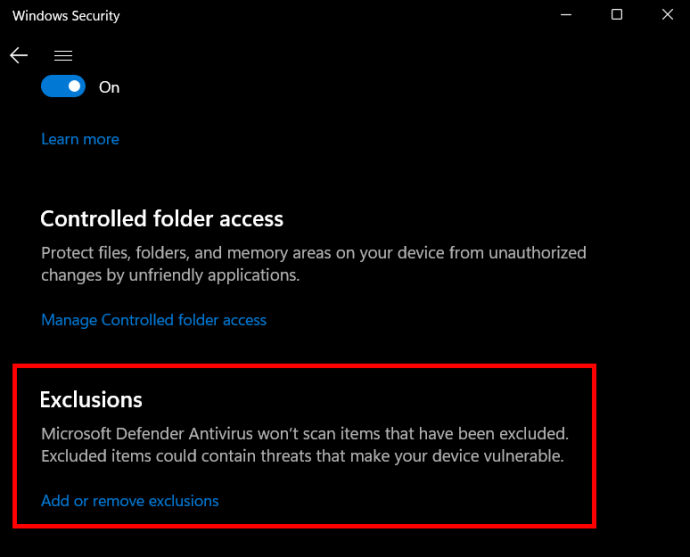The height and width of the screenshot is (557, 690).
Task: Select the Controlled folder access heading
Action: point(162,219)
